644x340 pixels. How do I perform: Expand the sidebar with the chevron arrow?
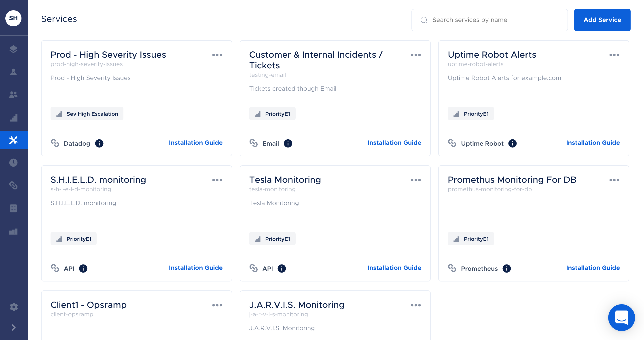tap(13, 327)
